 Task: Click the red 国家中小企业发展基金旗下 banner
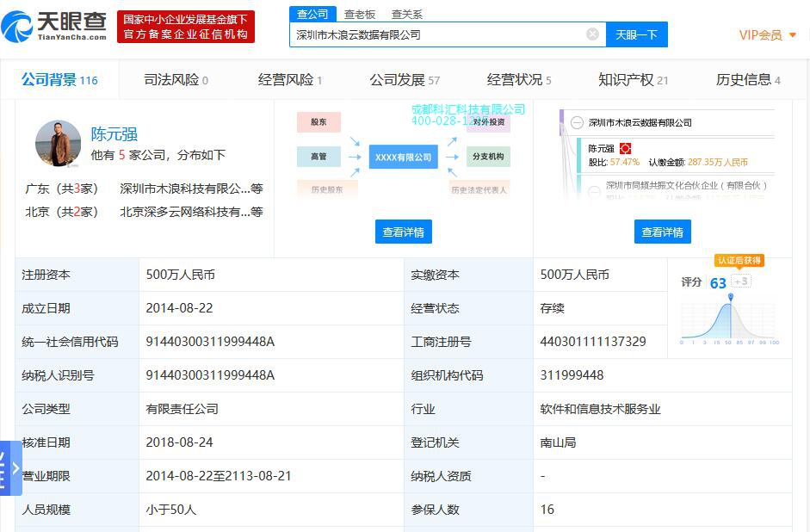[x=186, y=27]
